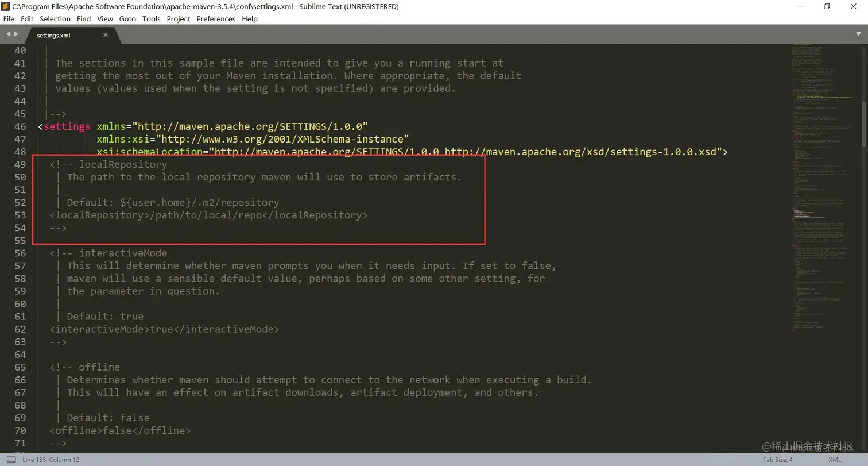The image size is (868, 466).
Task: Restore down the Sublime Text window
Action: click(x=827, y=6)
